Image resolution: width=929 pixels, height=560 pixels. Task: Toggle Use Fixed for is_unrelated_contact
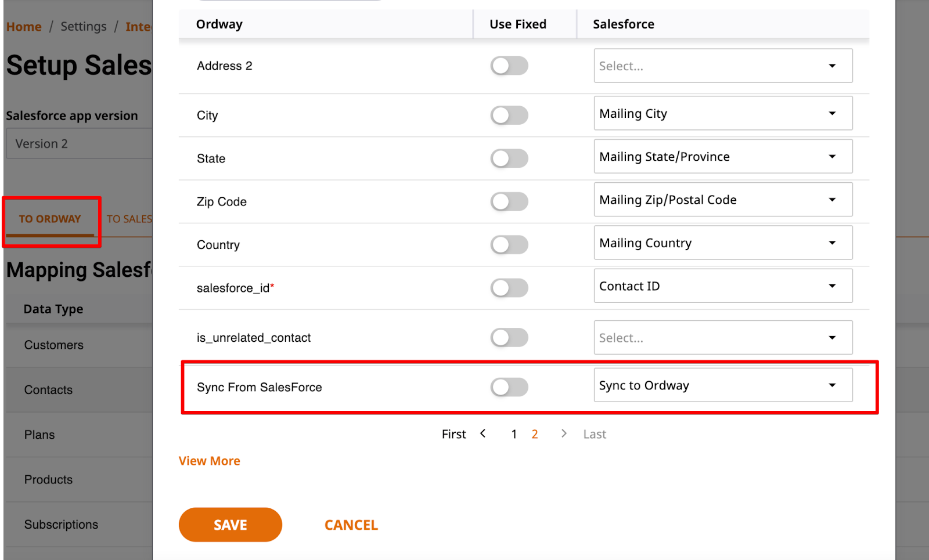(x=509, y=337)
